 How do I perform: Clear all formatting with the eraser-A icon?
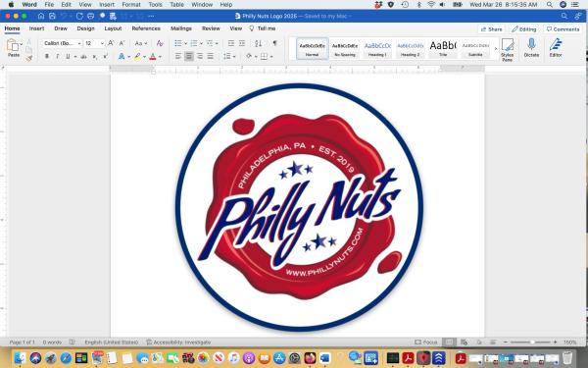click(x=160, y=43)
